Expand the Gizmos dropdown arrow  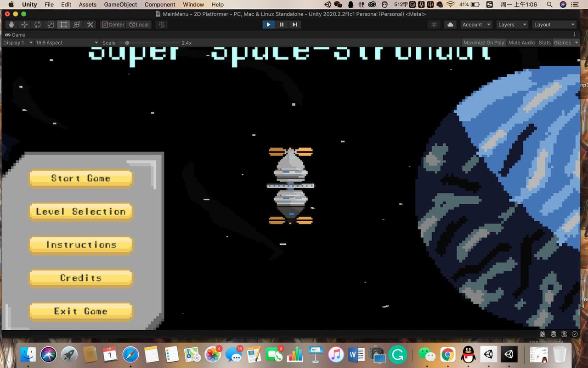click(576, 42)
